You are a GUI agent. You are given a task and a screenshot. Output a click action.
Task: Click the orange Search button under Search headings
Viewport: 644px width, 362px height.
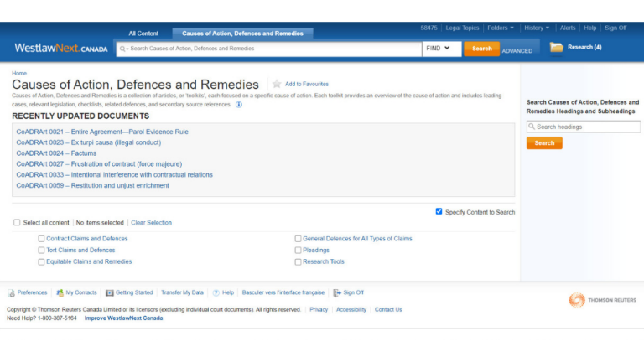(x=544, y=142)
